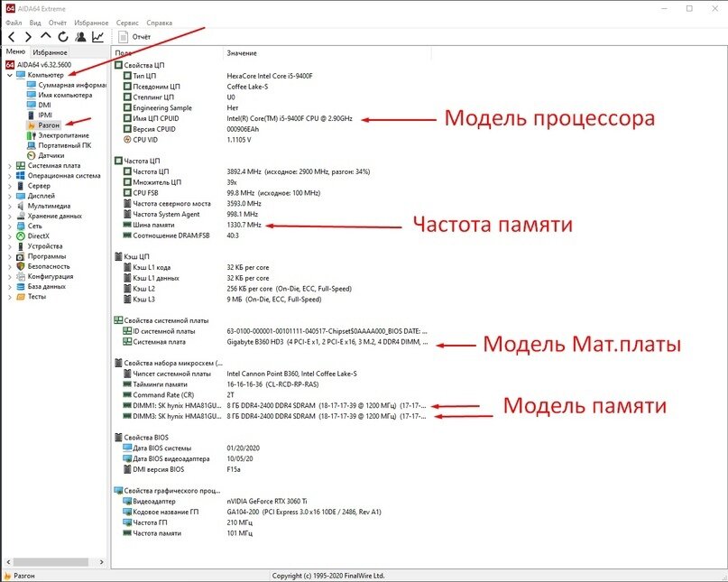Select the Тайминги памяти row
Viewport: 728px width, 582px height.
coord(270,384)
